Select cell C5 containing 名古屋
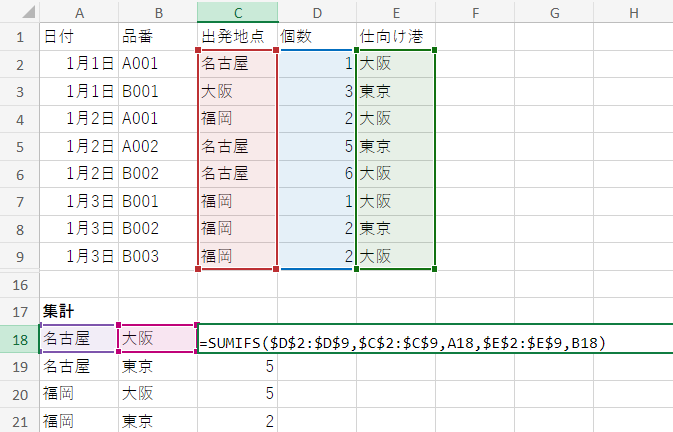The image size is (673, 432). [x=237, y=146]
